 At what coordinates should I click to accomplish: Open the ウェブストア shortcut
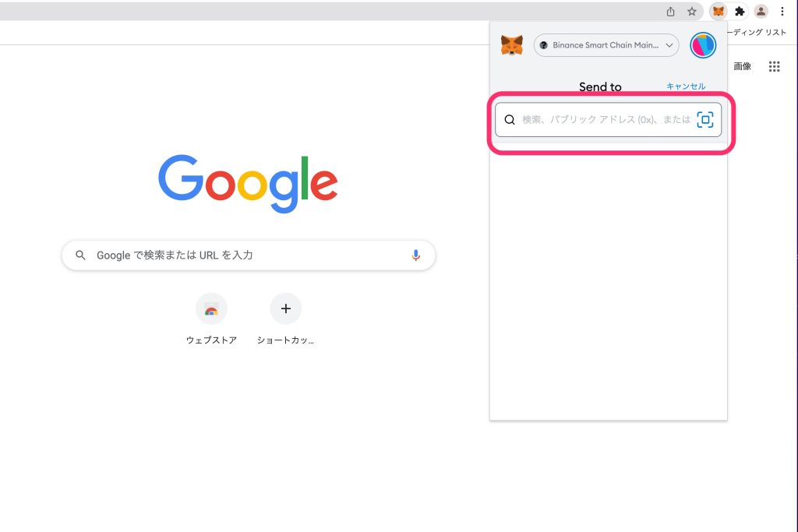coord(211,310)
